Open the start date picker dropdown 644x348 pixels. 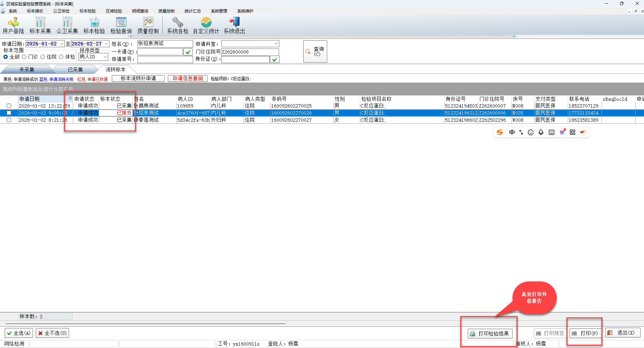pos(62,44)
